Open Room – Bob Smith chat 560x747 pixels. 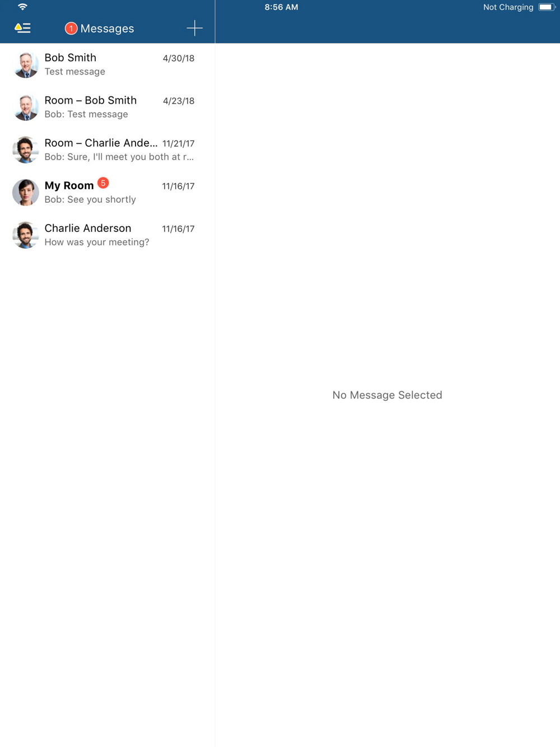pos(108,107)
